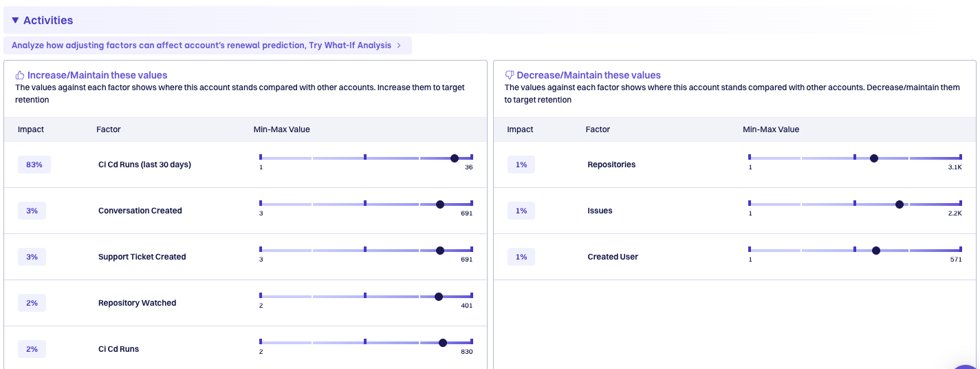Click max value 2.2K under Issues slider
Image resolution: width=980 pixels, height=369 pixels.
955,213
